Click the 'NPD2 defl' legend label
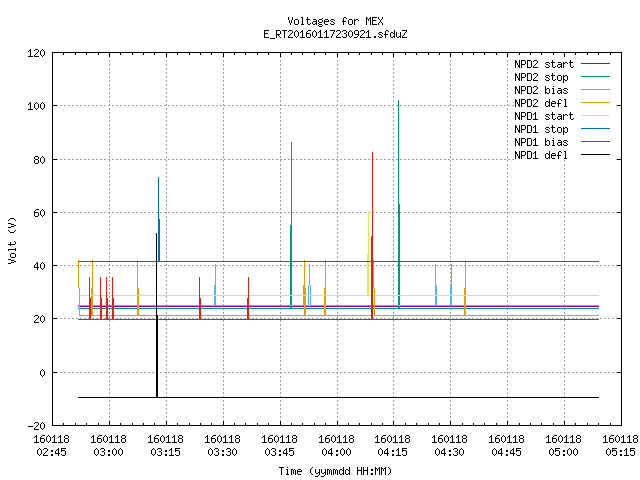Viewport: 640px width, 480px height. click(541, 103)
